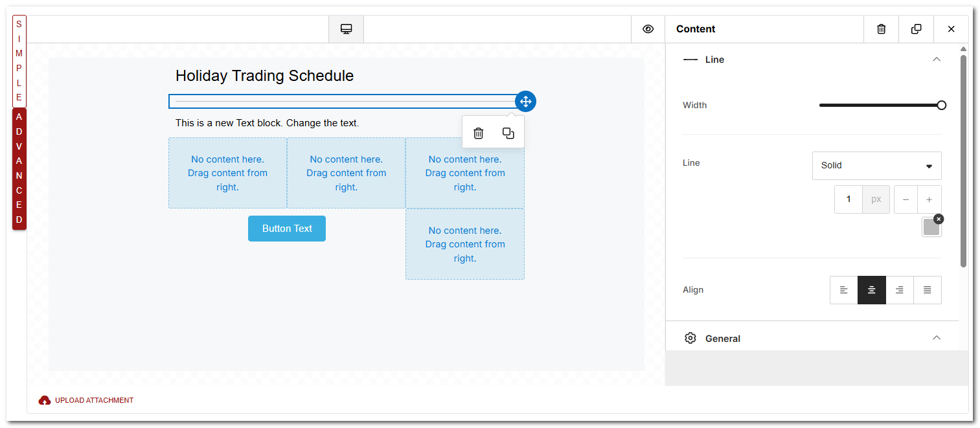Click the desktop view icon
Viewport: 980px width, 428px height.
pyautogui.click(x=346, y=29)
